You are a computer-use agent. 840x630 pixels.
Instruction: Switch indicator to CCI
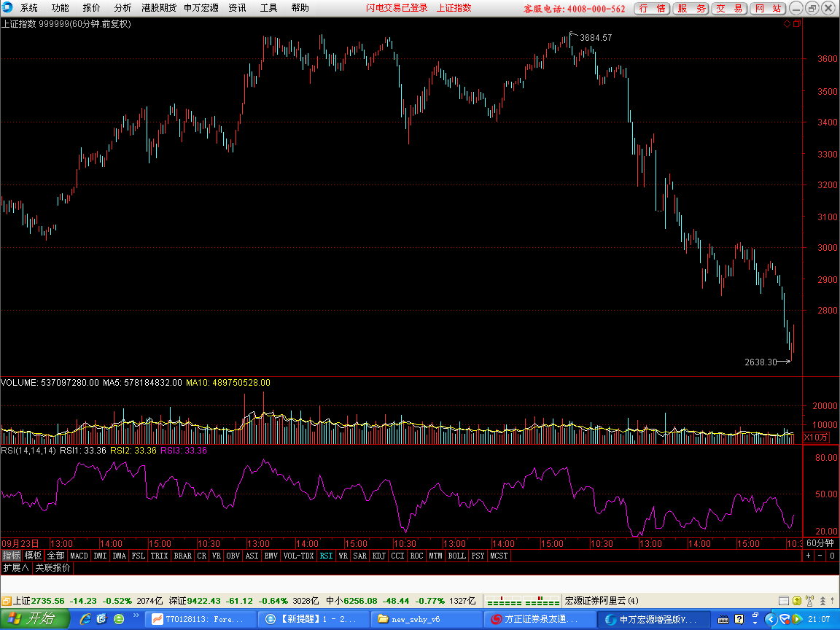397,556
